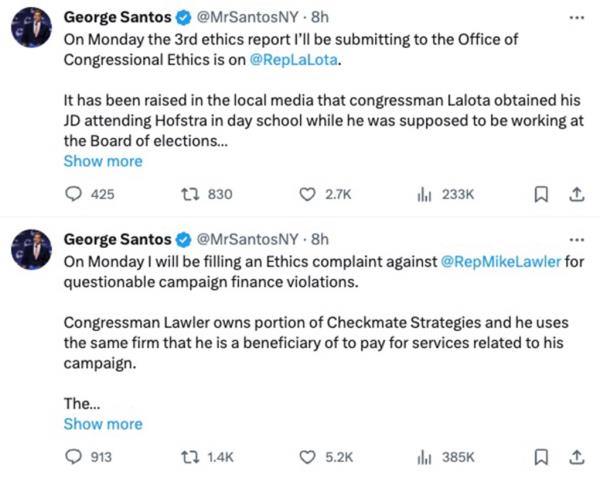Screen dimensions: 600x479
Task: Reply to the LaLota ethics report tweet
Action: tap(73, 195)
